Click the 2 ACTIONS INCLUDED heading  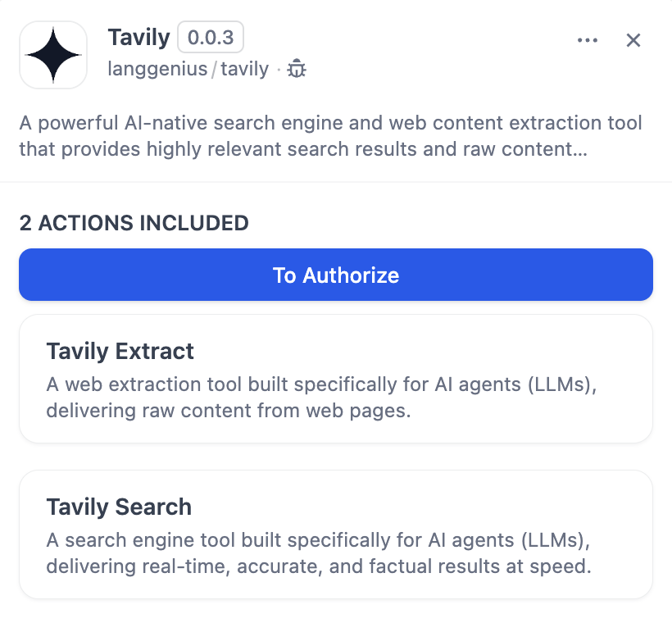pyautogui.click(x=134, y=222)
